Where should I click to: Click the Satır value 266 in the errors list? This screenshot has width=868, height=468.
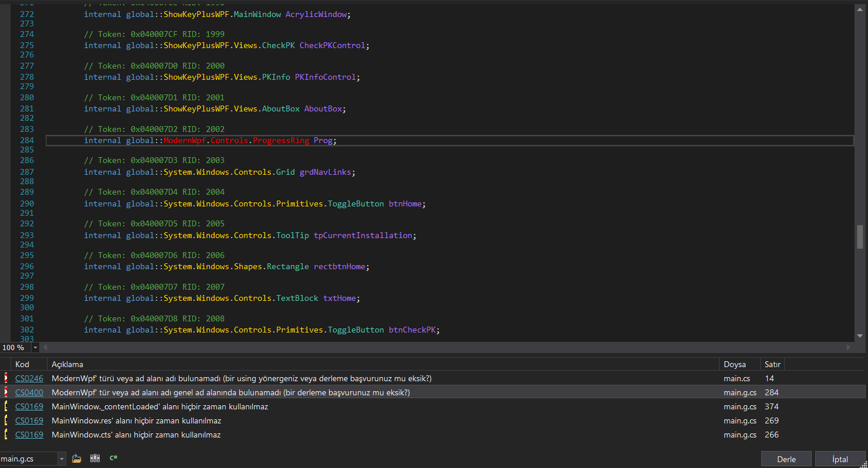772,435
